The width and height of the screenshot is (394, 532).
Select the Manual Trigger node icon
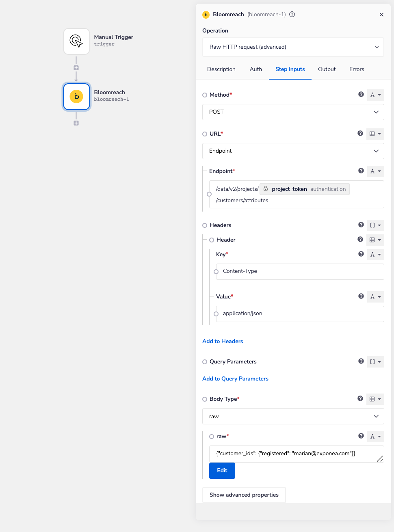tap(76, 41)
